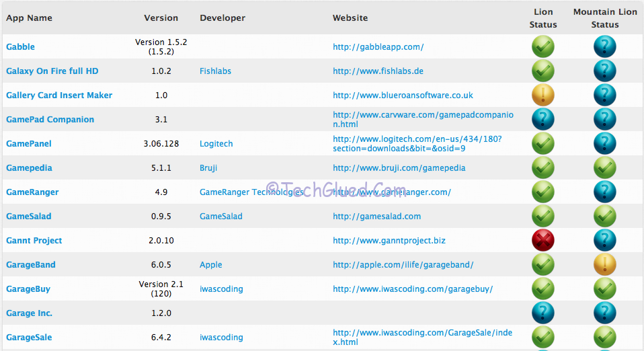Click GamePanel's Mountain Lion question icon
Viewport: 644px width, 351px height.
604,143
